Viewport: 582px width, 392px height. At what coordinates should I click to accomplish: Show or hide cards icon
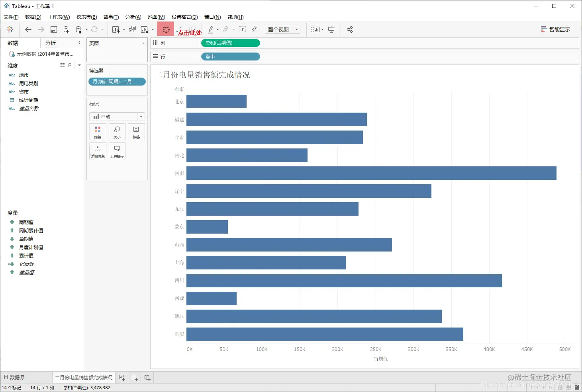315,29
